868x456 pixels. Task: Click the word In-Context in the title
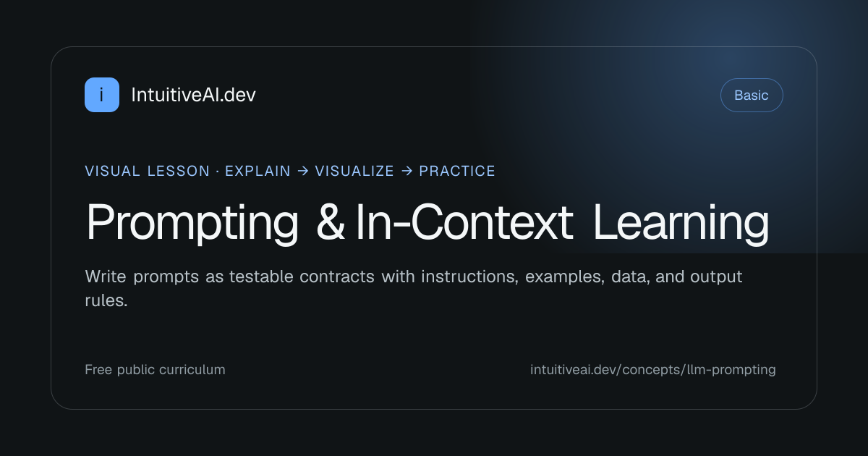coord(464,224)
